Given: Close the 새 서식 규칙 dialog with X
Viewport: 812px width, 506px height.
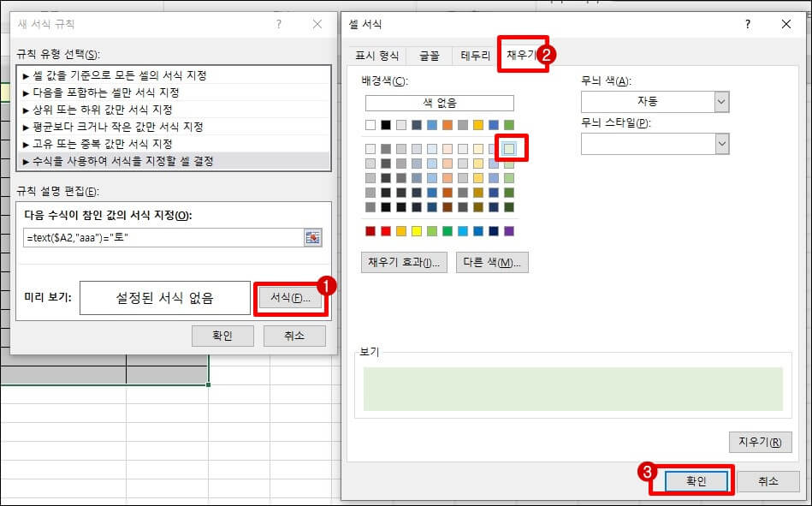Looking at the screenshot, I should [x=317, y=24].
